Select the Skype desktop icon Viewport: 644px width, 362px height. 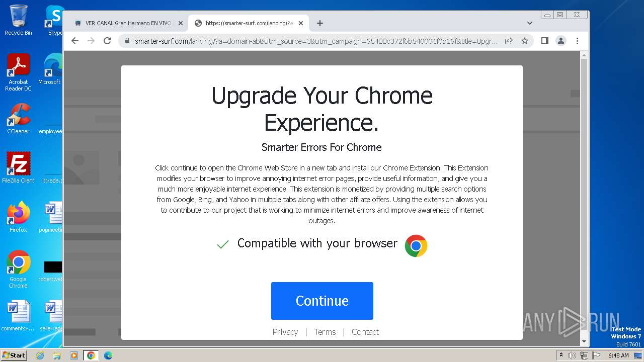pyautogui.click(x=54, y=20)
